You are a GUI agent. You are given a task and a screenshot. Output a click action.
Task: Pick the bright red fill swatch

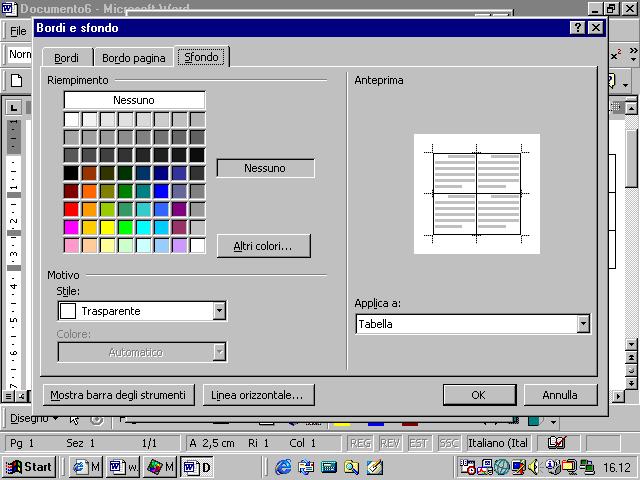71,209
